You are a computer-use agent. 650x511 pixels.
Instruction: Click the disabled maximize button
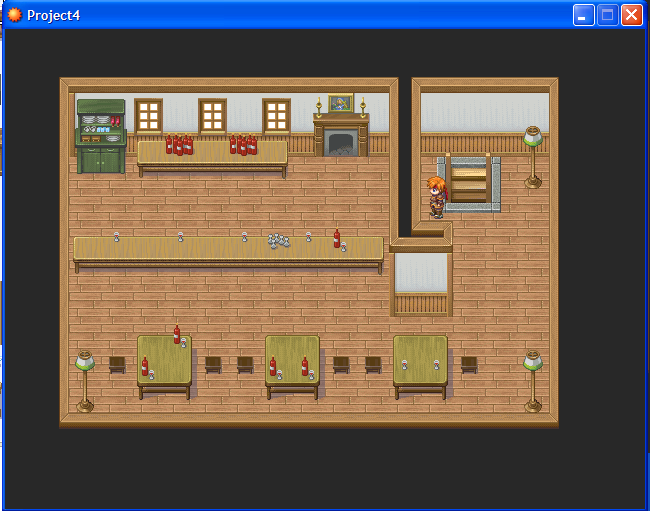(608, 15)
